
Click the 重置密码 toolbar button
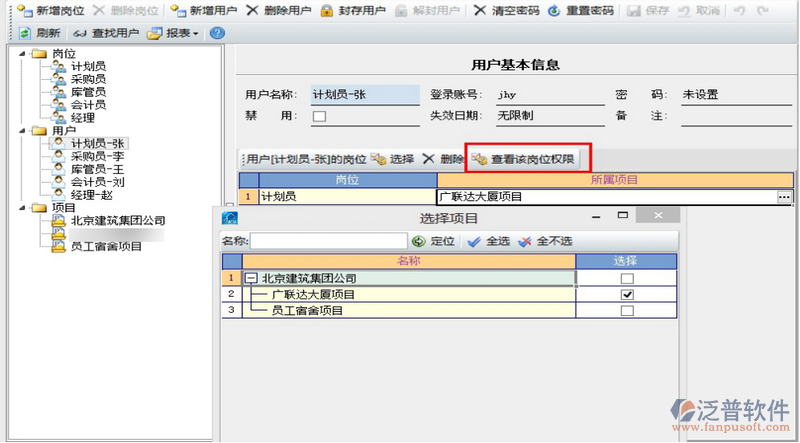point(581,10)
